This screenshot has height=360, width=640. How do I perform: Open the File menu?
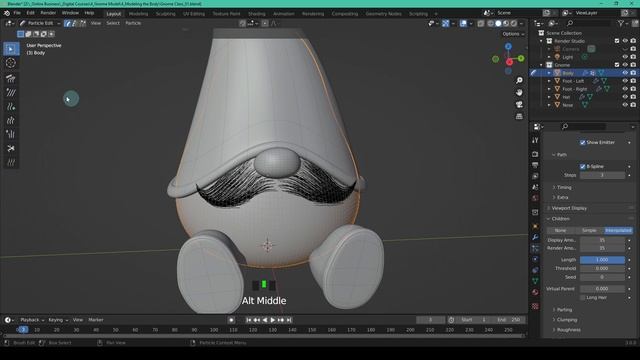tap(17, 13)
